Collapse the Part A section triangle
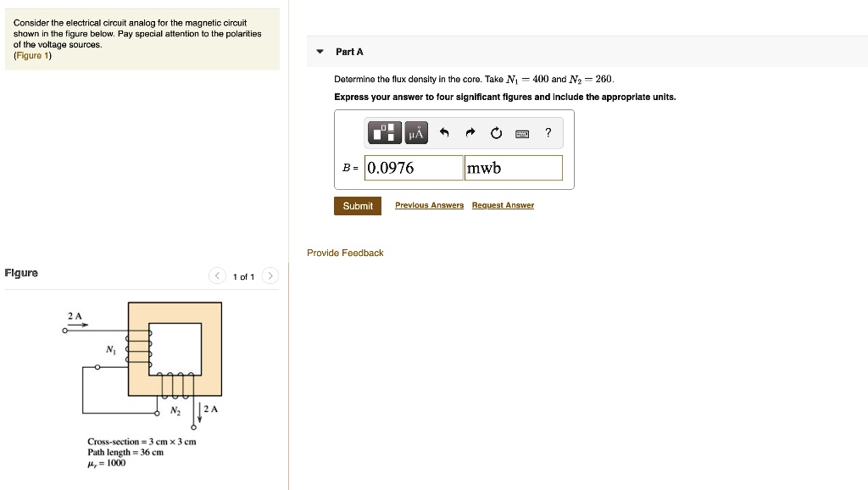Screen dimensions: 868x490 319,51
